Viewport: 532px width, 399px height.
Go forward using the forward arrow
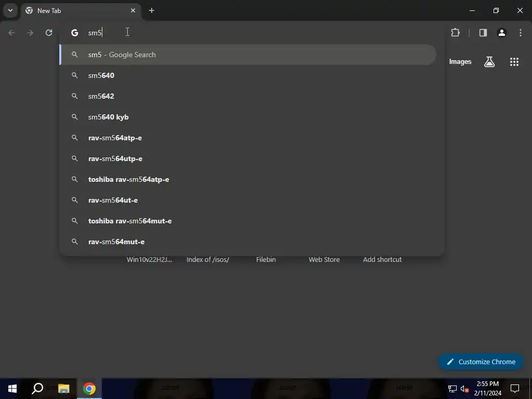pos(30,33)
